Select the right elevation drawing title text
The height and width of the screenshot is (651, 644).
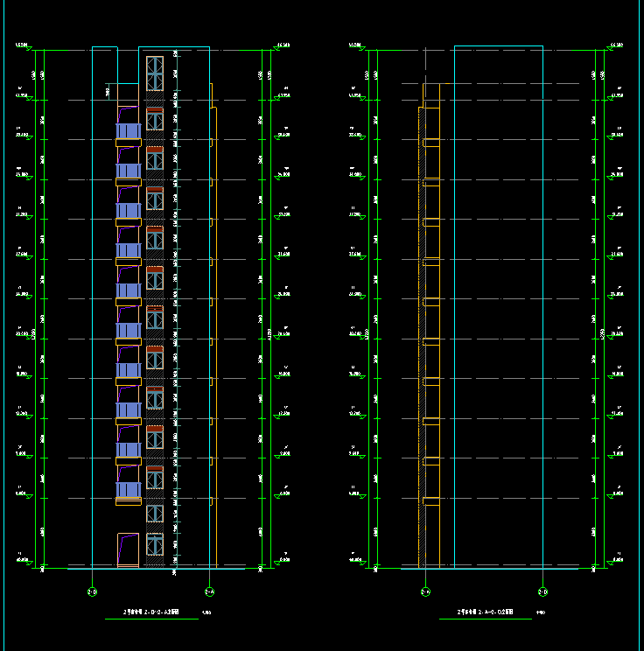[x=485, y=613]
